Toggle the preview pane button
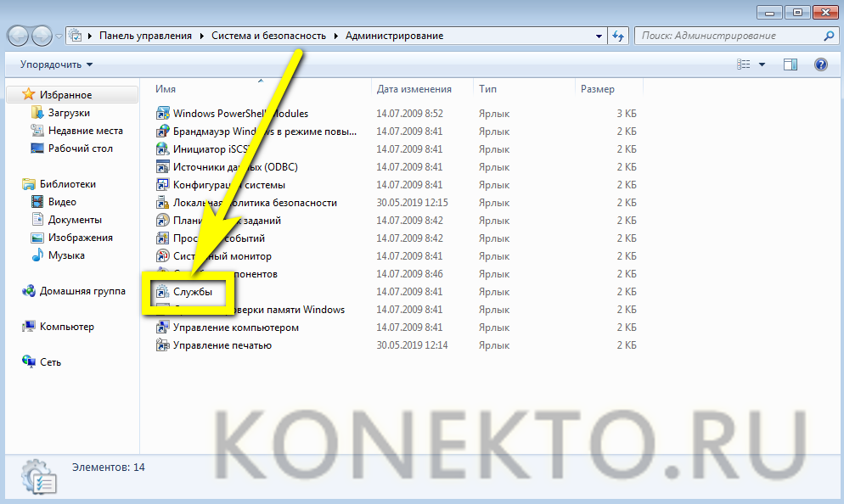 (791, 64)
